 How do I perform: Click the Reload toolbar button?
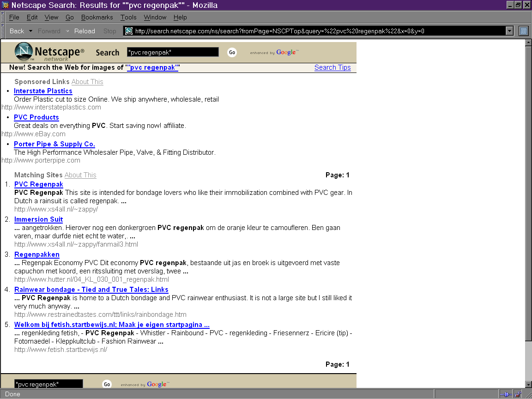click(x=85, y=31)
